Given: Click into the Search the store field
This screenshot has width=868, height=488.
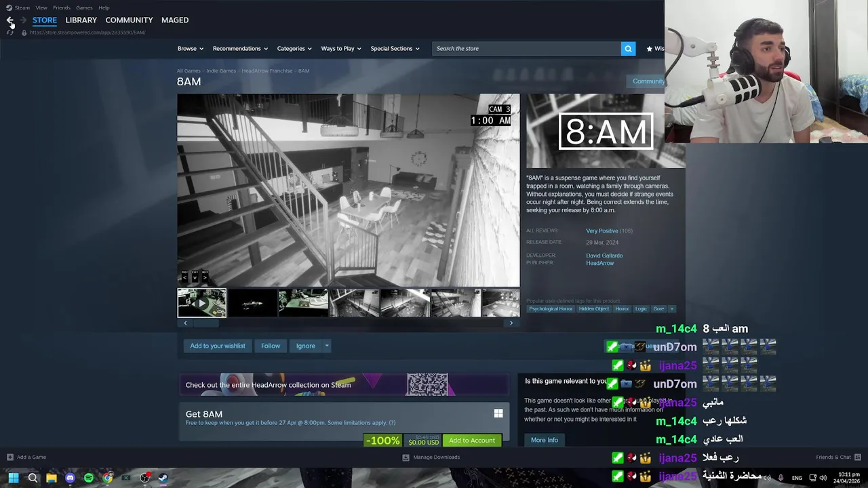Looking at the screenshot, I should (x=526, y=49).
